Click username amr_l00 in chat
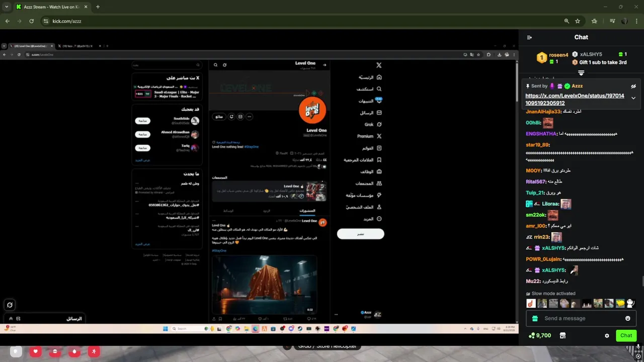The image size is (644, 362). pos(536,226)
